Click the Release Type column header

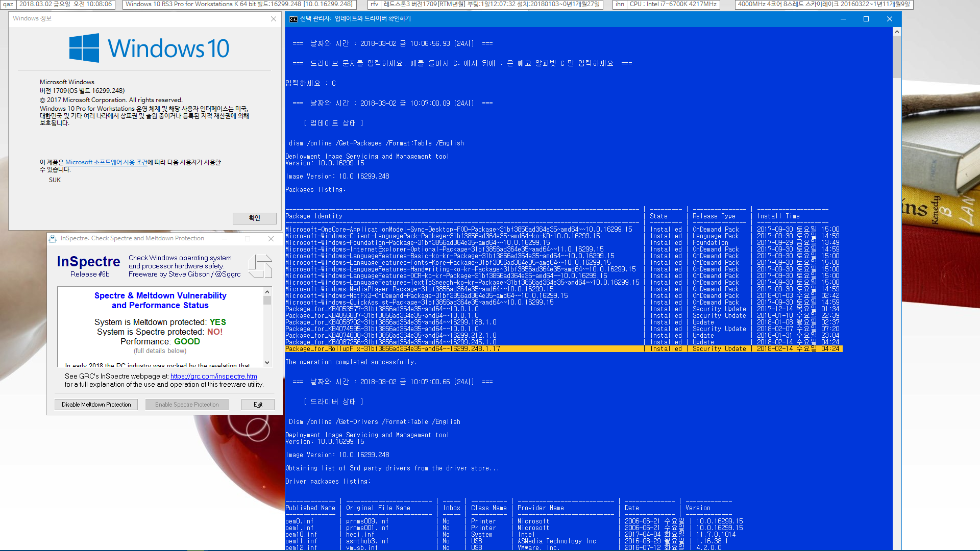point(714,216)
